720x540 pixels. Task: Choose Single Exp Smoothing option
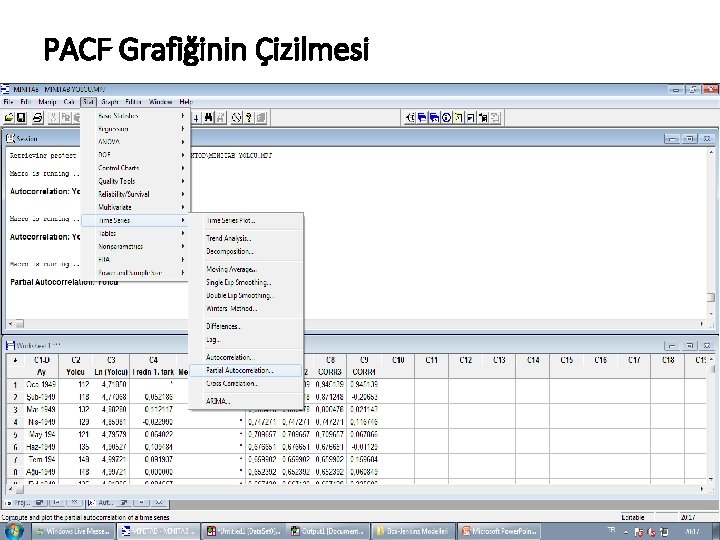(246, 282)
